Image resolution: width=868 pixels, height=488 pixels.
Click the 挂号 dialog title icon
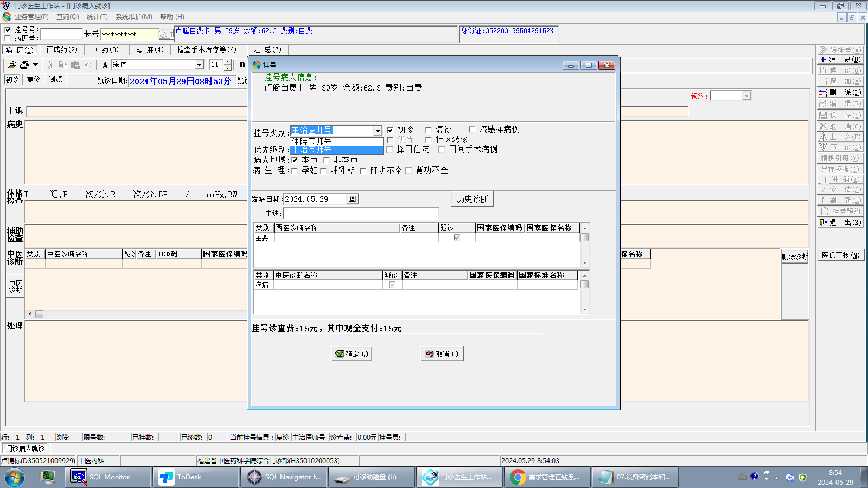[x=257, y=65]
